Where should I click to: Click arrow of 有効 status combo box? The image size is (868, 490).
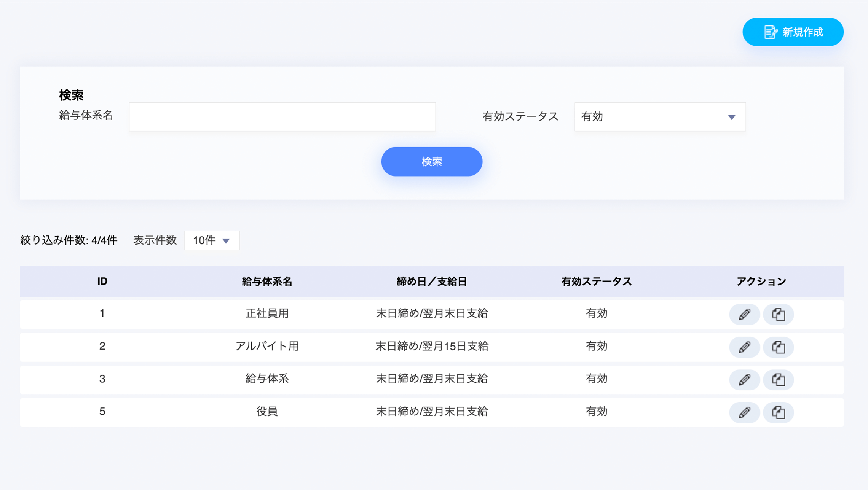731,117
